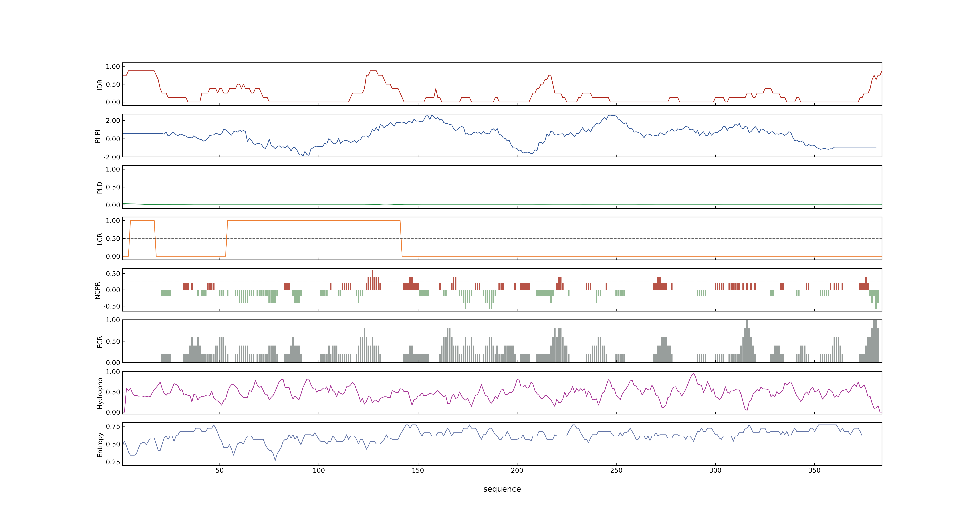Select x-axis tick label 100
Image resolution: width=980 pixels, height=523 pixels.
point(319,470)
